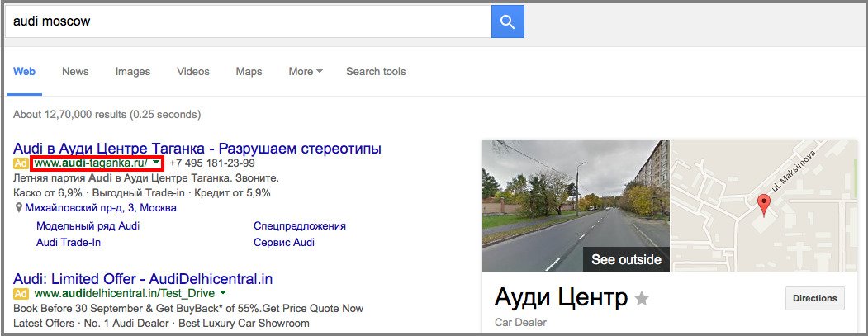Click the Ad badge beside audidelhicentral.in

[21, 293]
